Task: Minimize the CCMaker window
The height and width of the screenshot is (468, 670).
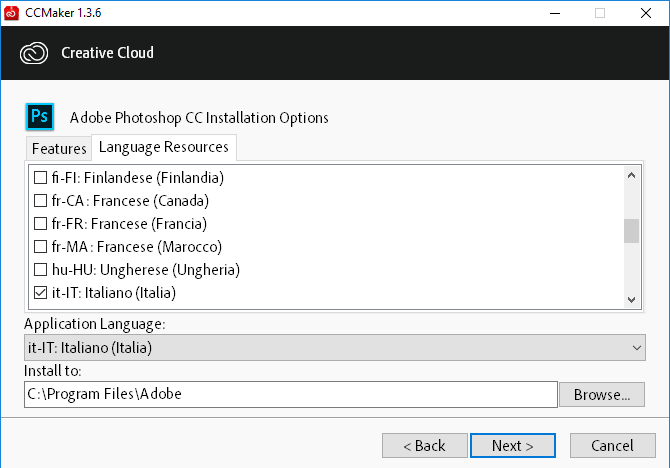Action: [x=555, y=13]
